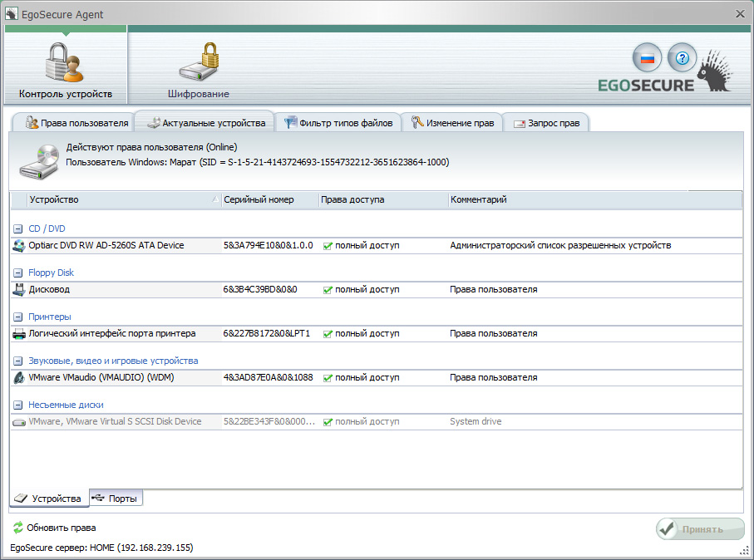Image resolution: width=754 pixels, height=560 pixels.
Task: Click the floppy icon next to Дисковод
Action: tap(19, 289)
